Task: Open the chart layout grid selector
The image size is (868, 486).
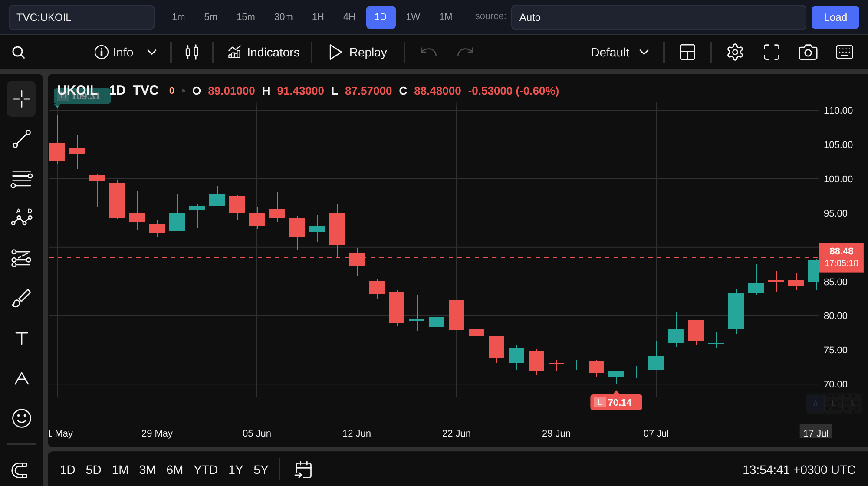Action: pyautogui.click(x=687, y=53)
